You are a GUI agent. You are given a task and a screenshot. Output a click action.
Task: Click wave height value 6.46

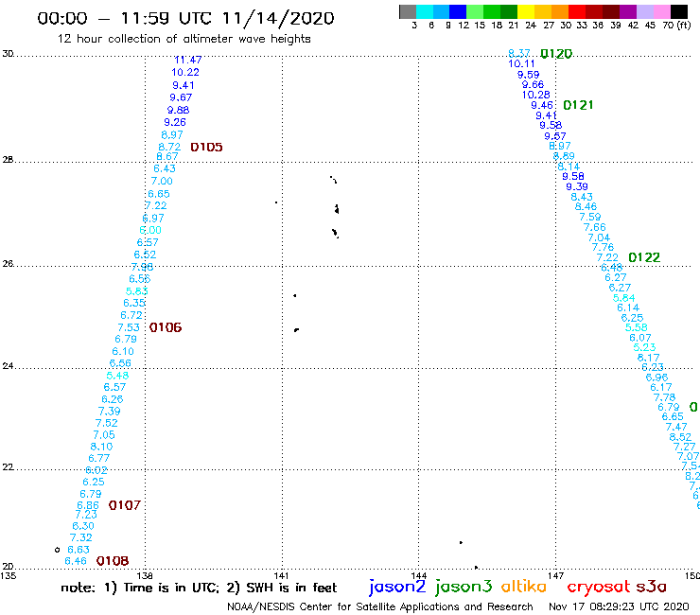click(x=76, y=561)
